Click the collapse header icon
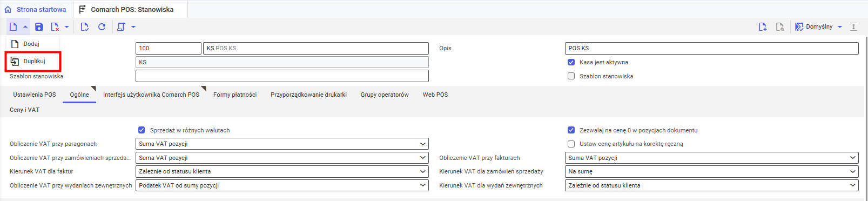Screen dimensions: 868x201 853,26
